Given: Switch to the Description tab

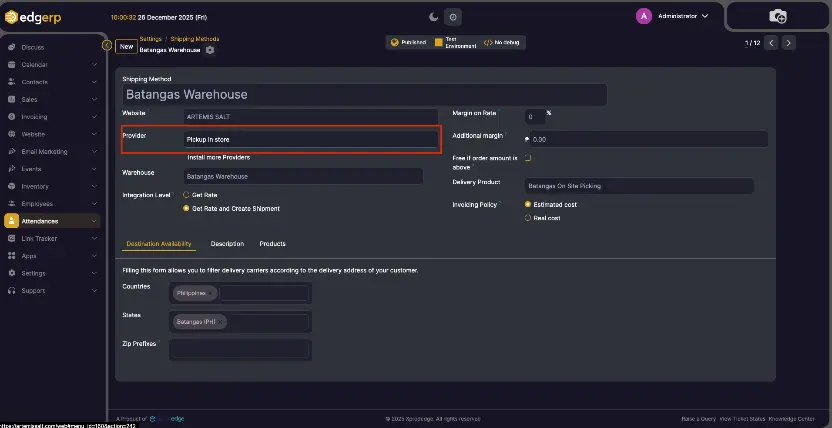Looking at the screenshot, I should coord(227,244).
